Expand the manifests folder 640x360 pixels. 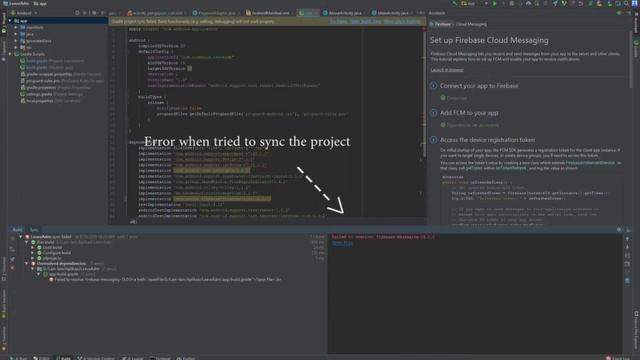tap(16, 27)
